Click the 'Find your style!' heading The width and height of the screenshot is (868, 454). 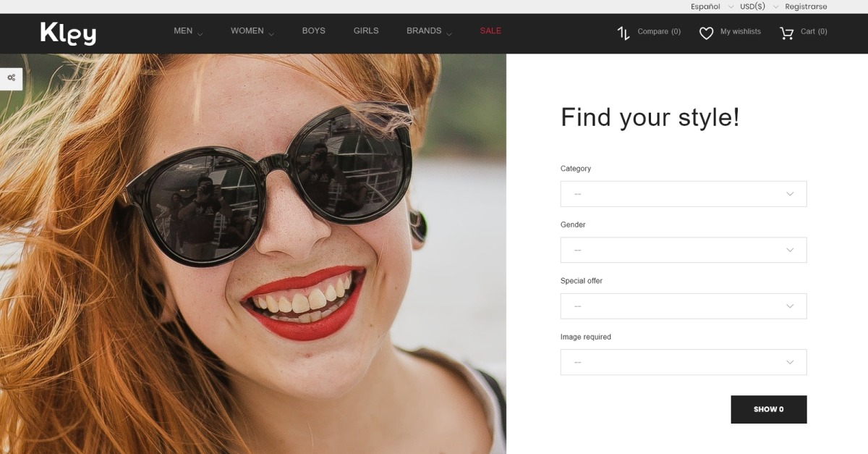(650, 117)
